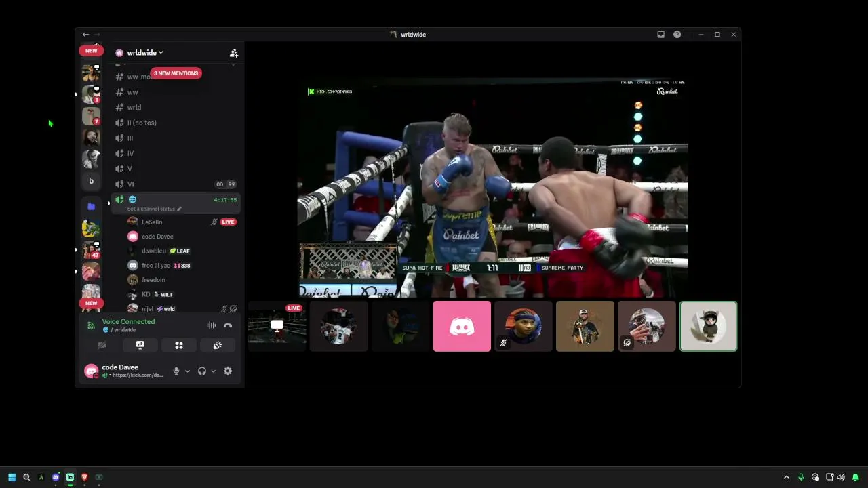Open the server icon with 47 badge

[91, 250]
